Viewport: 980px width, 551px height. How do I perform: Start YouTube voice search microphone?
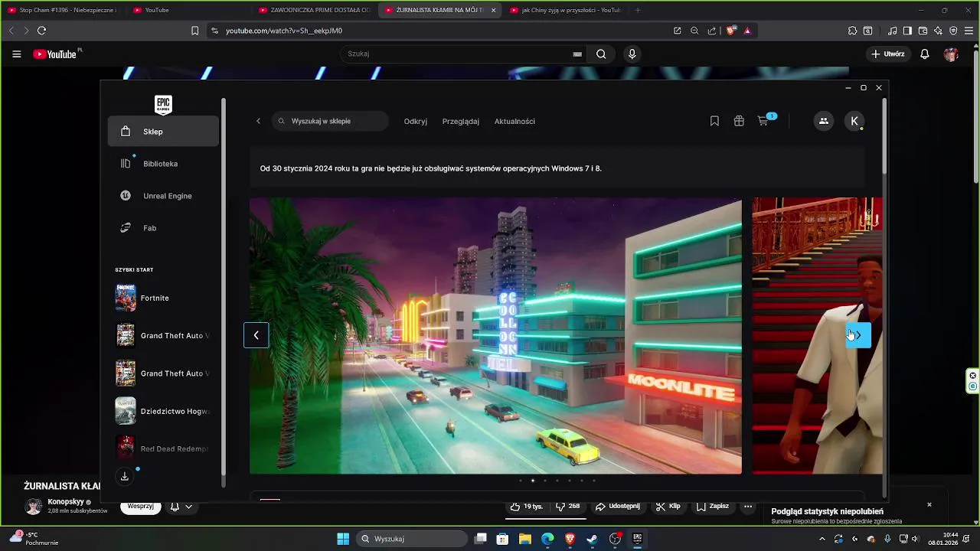point(632,54)
